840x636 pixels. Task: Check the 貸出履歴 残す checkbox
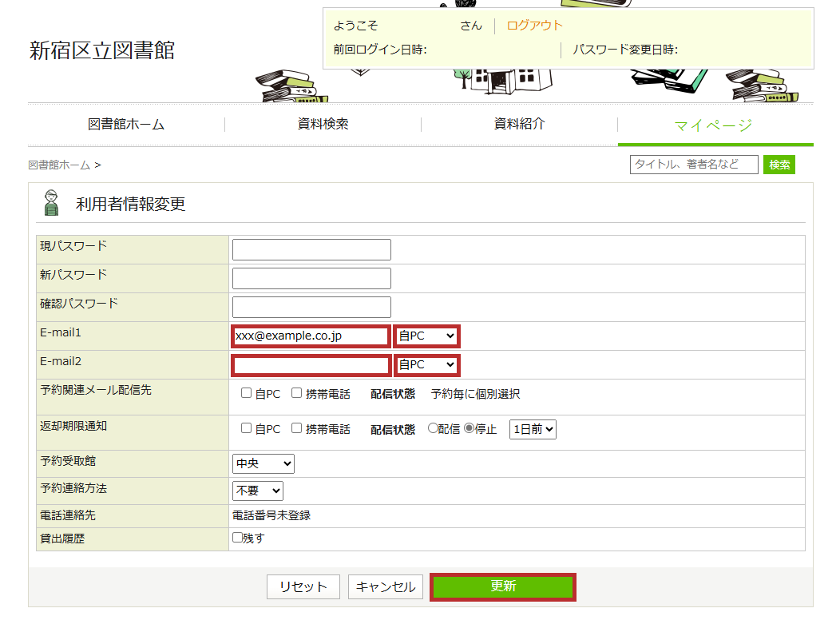pyautogui.click(x=237, y=538)
